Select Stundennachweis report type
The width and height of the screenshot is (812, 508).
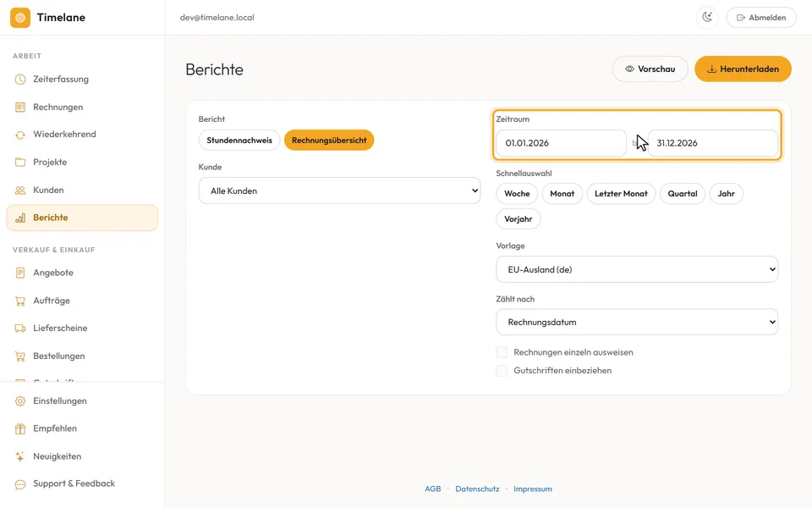tap(239, 141)
